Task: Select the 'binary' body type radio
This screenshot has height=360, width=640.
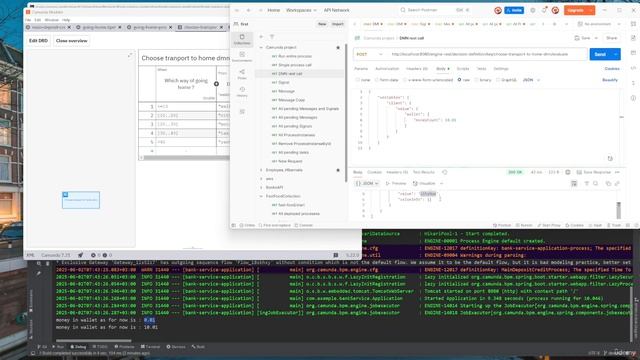Action: pos(476,80)
